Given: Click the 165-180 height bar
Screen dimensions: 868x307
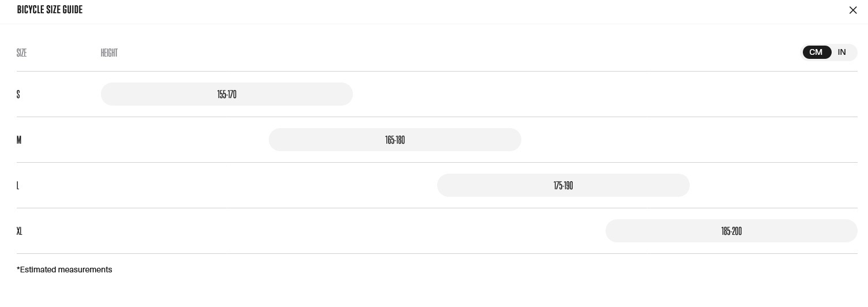Looking at the screenshot, I should point(395,140).
